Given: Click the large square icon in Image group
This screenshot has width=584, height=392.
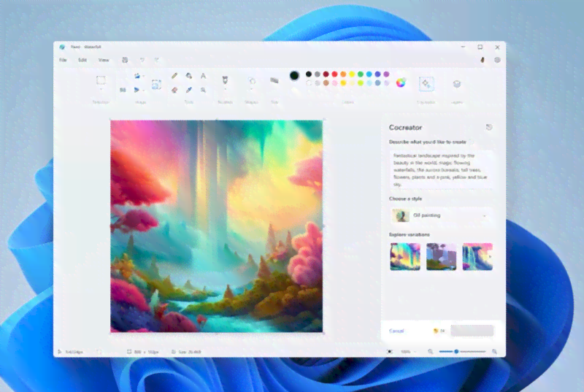Looking at the screenshot, I should 156,85.
